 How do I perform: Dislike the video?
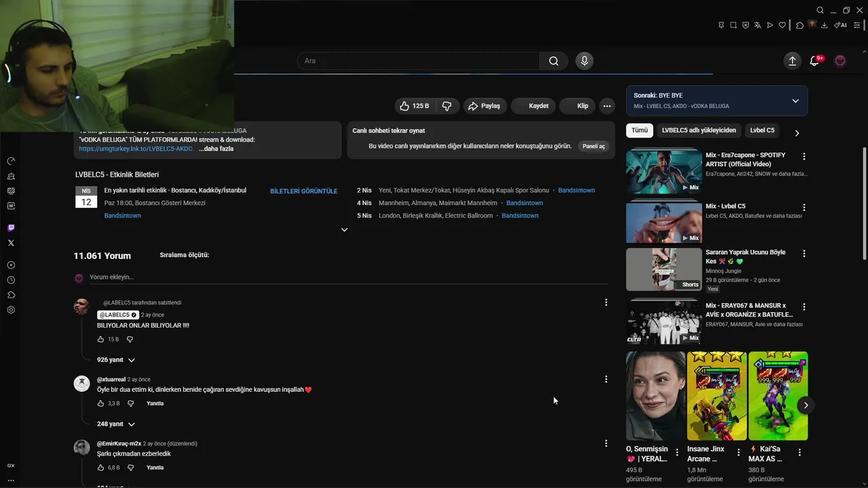447,106
